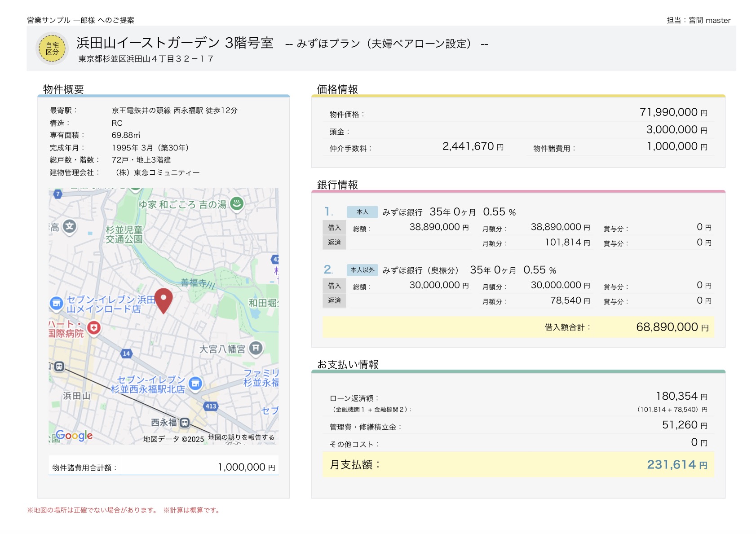Image resolution: width=756 pixels, height=534 pixels.
Task: Click the セブン-イレブン 浜田山メインロード店 shop icon
Action: point(56,304)
